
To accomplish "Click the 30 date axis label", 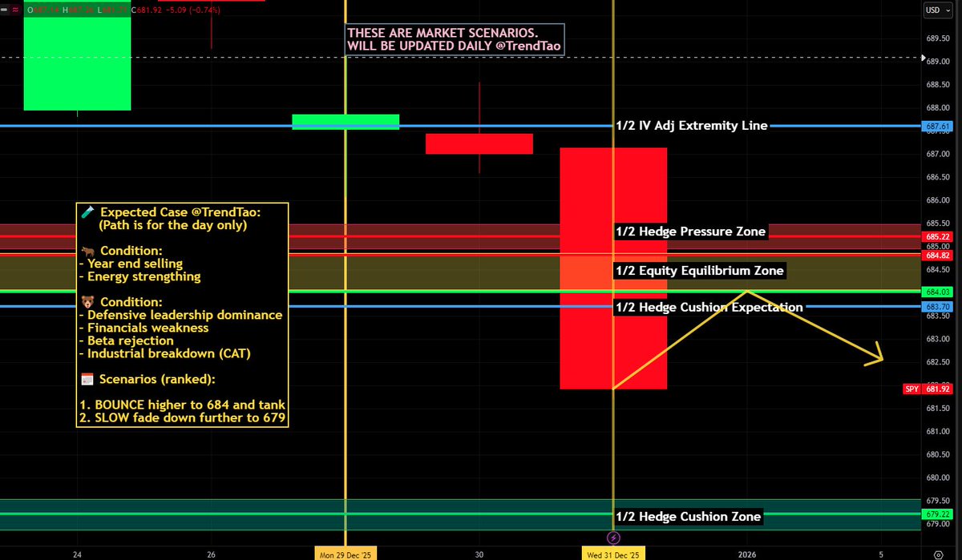I will click(479, 554).
